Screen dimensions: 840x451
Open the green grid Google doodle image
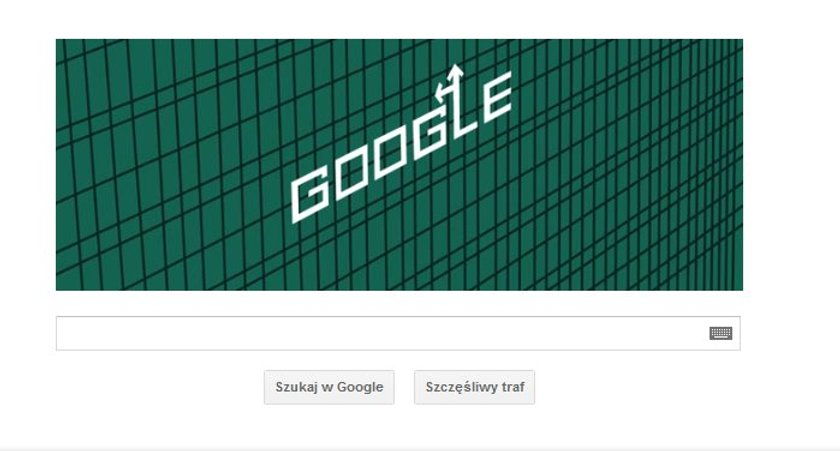pyautogui.click(x=399, y=164)
